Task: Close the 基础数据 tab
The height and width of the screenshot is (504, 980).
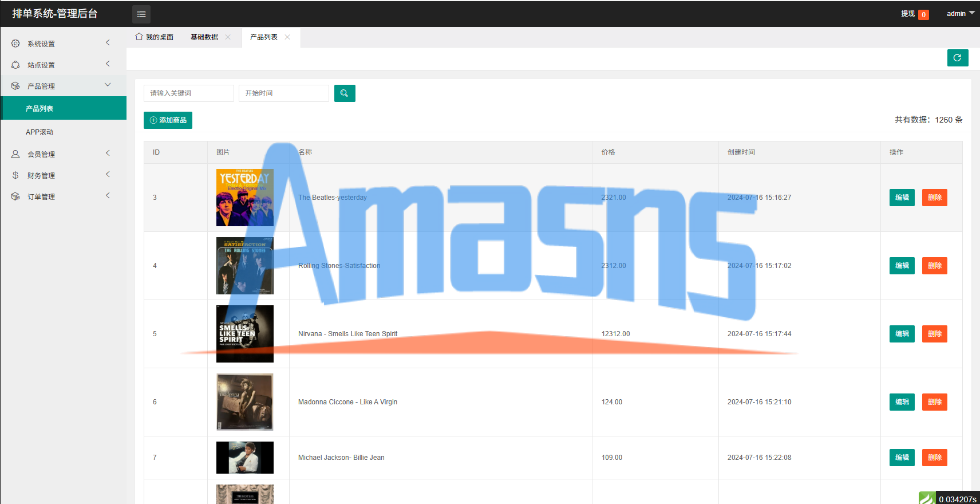Action: click(228, 37)
